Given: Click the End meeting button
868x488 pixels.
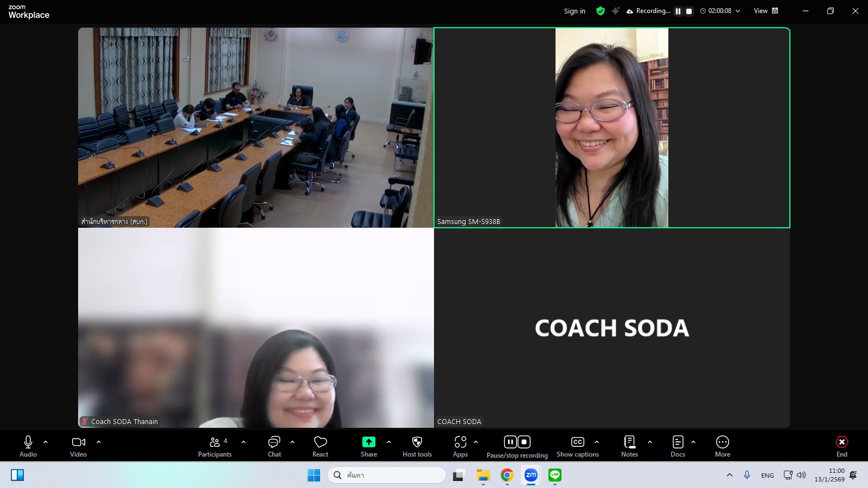Looking at the screenshot, I should pos(841,446).
